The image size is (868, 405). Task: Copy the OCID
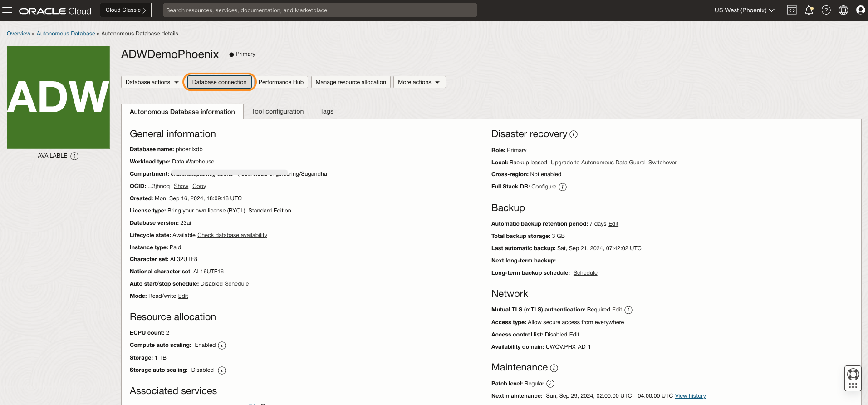coord(199,186)
